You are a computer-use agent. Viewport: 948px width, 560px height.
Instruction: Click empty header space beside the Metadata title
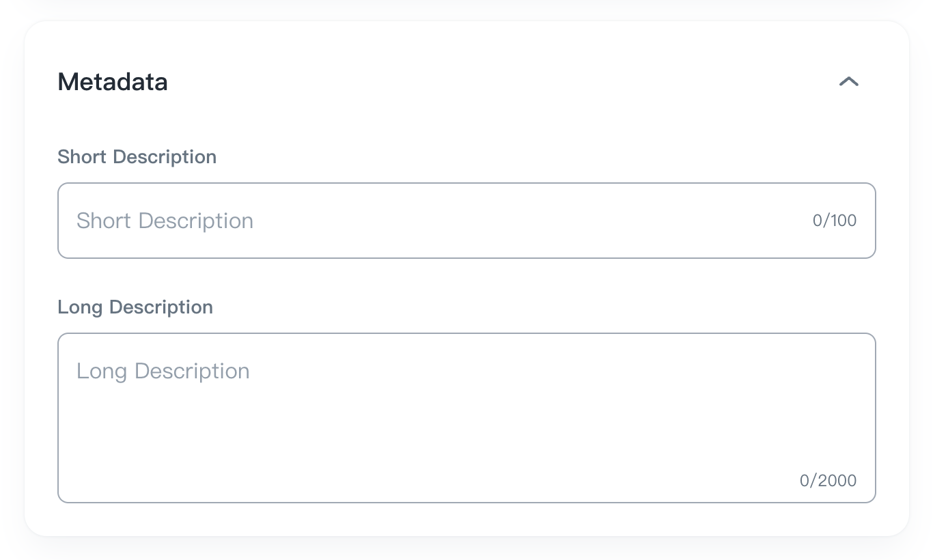[478, 82]
